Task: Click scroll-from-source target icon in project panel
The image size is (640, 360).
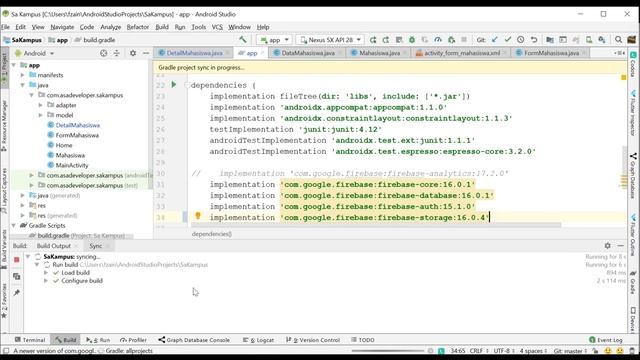Action: click(x=103, y=53)
